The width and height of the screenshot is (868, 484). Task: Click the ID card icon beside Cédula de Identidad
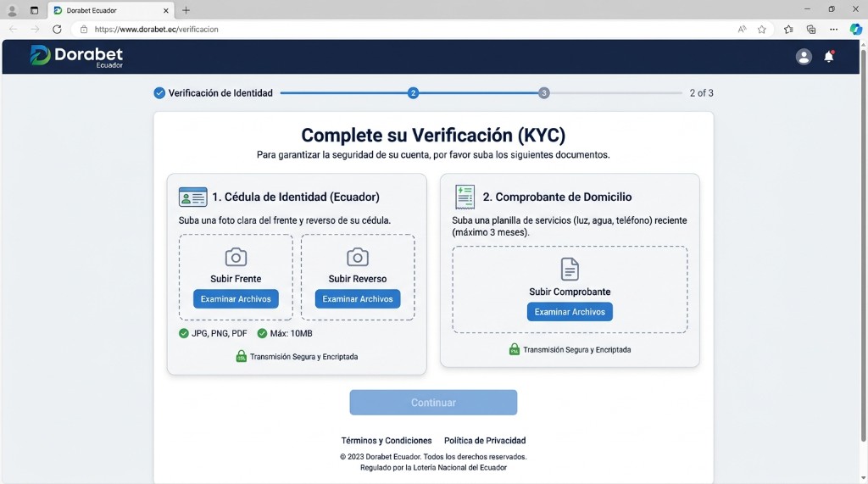[192, 197]
